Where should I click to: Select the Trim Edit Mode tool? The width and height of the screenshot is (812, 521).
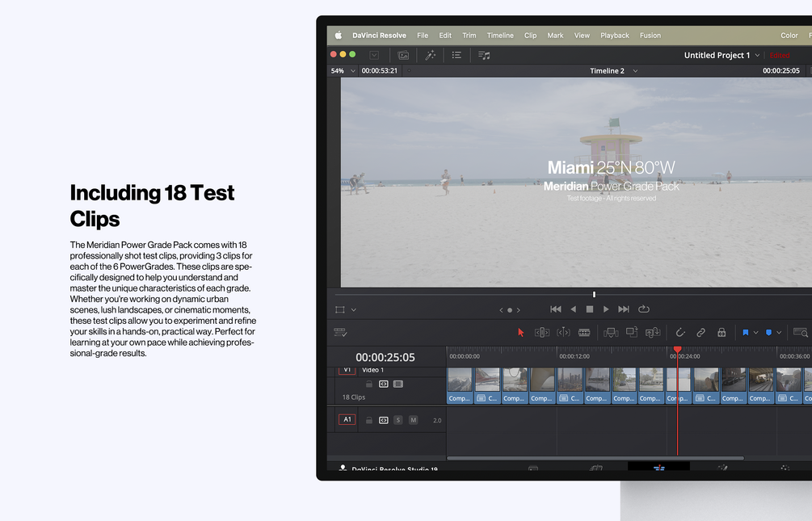click(x=541, y=333)
